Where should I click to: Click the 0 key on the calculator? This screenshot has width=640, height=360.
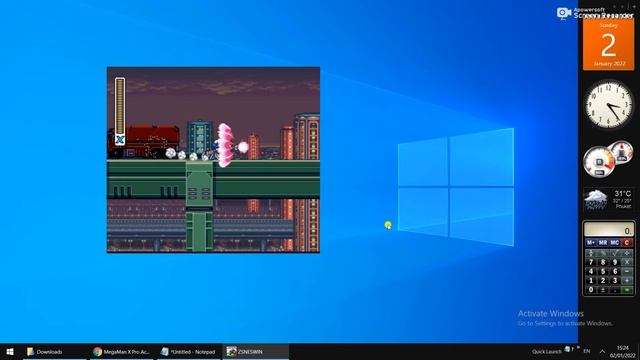point(591,289)
